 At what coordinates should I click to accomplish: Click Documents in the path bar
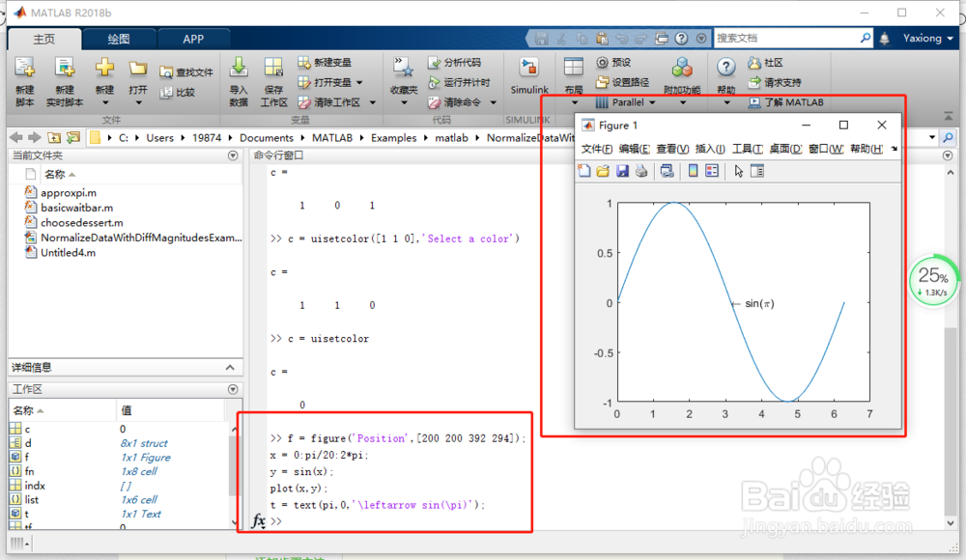coord(267,137)
